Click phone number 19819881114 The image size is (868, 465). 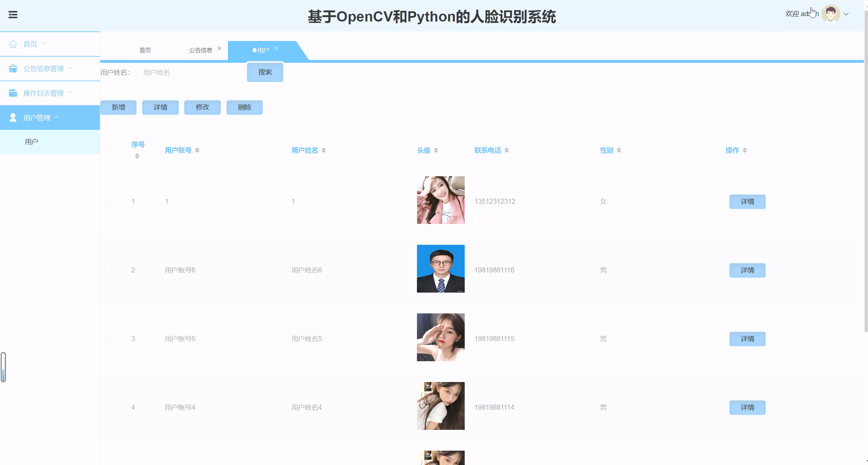pyautogui.click(x=494, y=407)
